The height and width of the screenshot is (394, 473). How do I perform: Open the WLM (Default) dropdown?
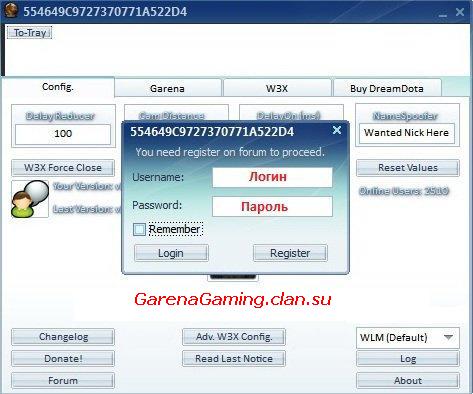tap(408, 338)
